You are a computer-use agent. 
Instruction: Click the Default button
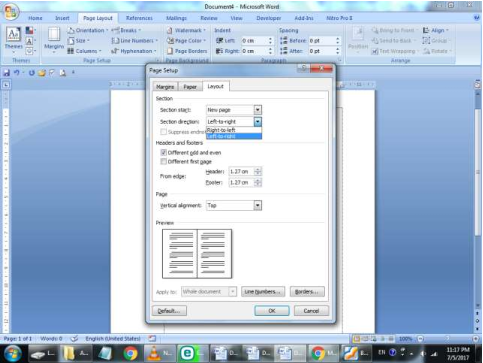tap(169, 311)
